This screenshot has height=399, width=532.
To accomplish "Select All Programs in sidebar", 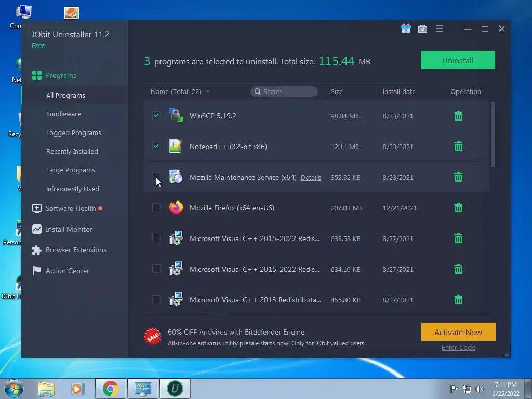I will coord(65,96).
